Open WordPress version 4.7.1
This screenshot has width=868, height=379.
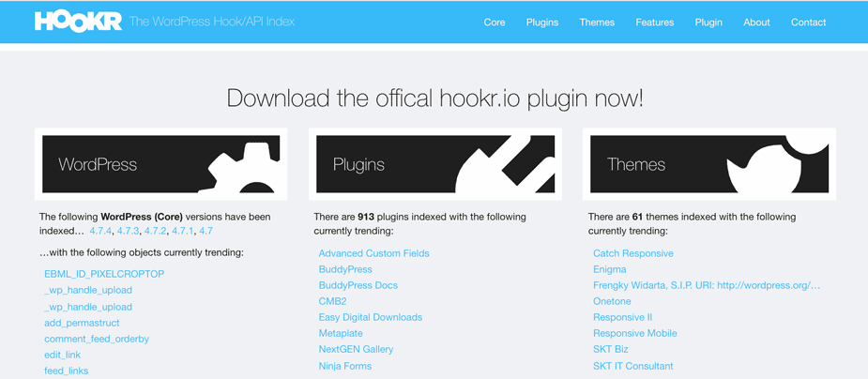(x=183, y=232)
